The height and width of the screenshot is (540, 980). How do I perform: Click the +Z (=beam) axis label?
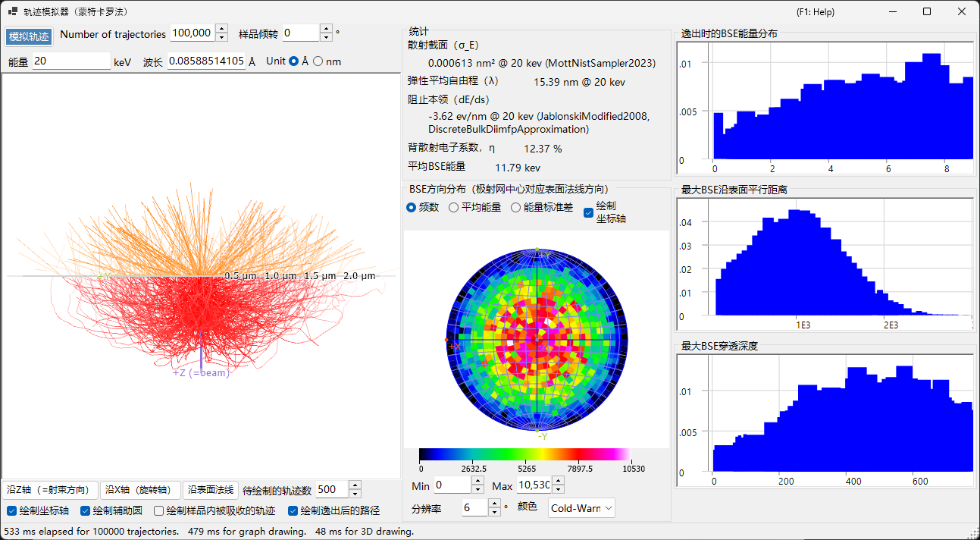click(x=201, y=372)
